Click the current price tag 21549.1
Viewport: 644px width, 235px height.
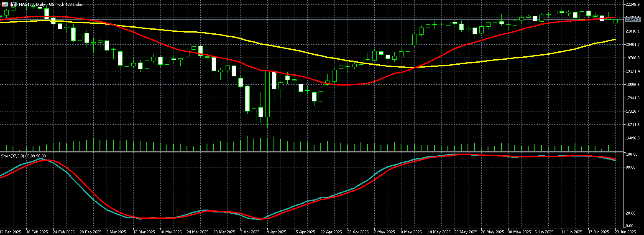pyautogui.click(x=633, y=20)
